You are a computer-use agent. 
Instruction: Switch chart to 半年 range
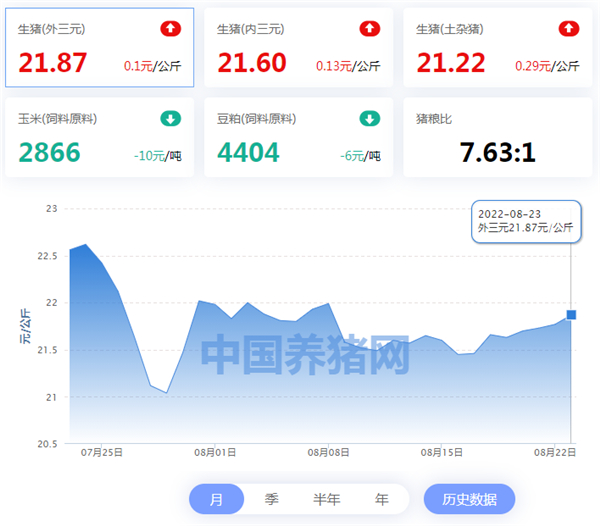(327, 498)
